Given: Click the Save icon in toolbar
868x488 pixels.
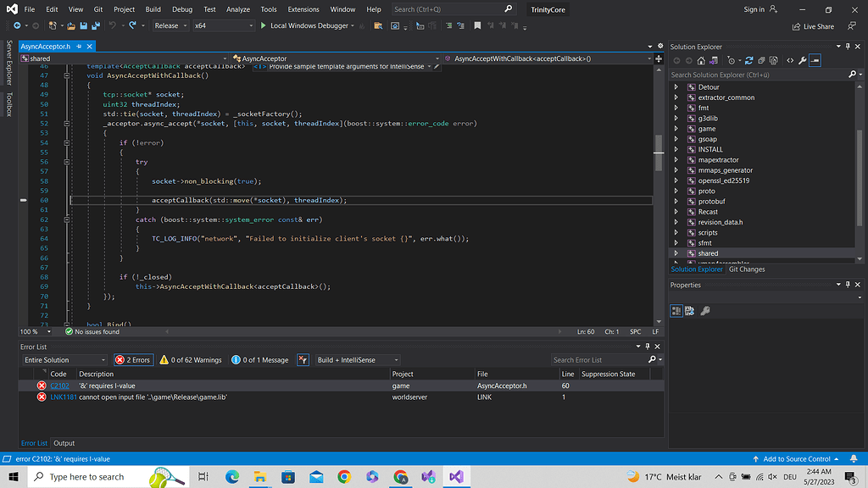Looking at the screenshot, I should tap(84, 25).
